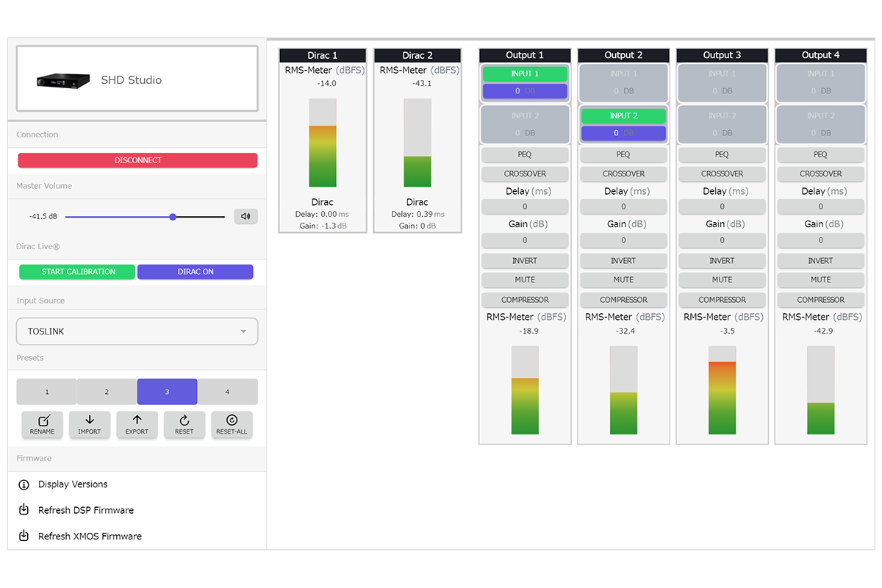Image resolution: width=882 pixels, height=588 pixels.
Task: Click the Start Calibration button
Action: 77,272
